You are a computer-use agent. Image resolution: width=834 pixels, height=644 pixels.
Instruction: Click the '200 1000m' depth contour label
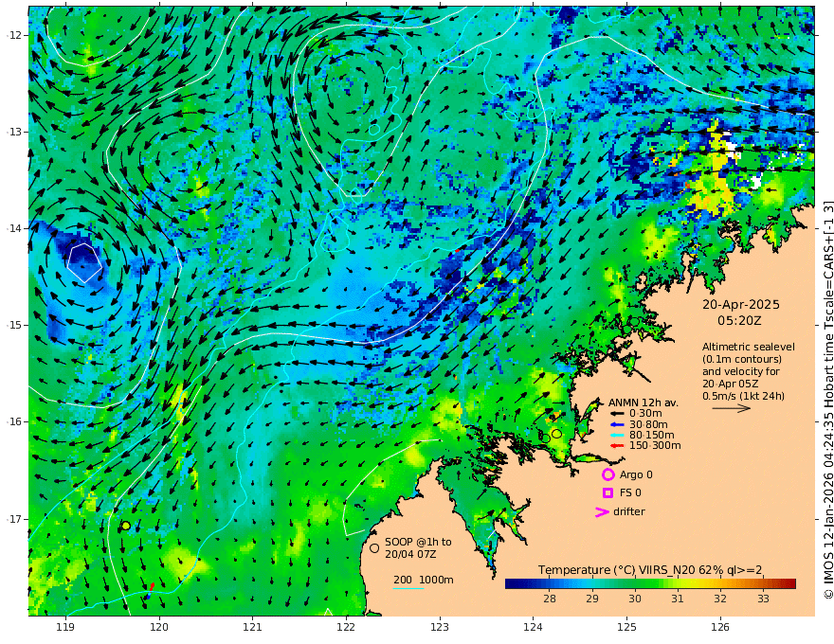[424, 580]
